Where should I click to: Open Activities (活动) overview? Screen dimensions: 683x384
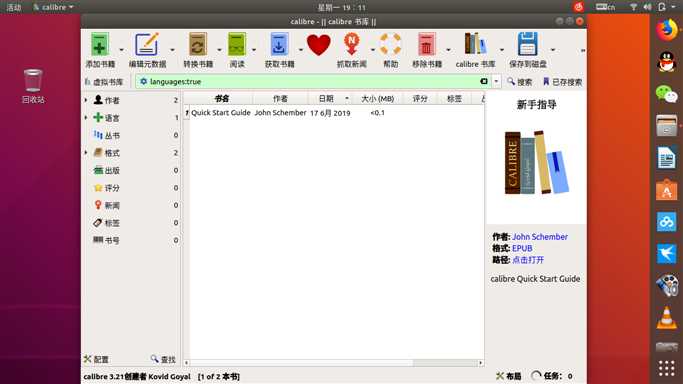tap(14, 7)
